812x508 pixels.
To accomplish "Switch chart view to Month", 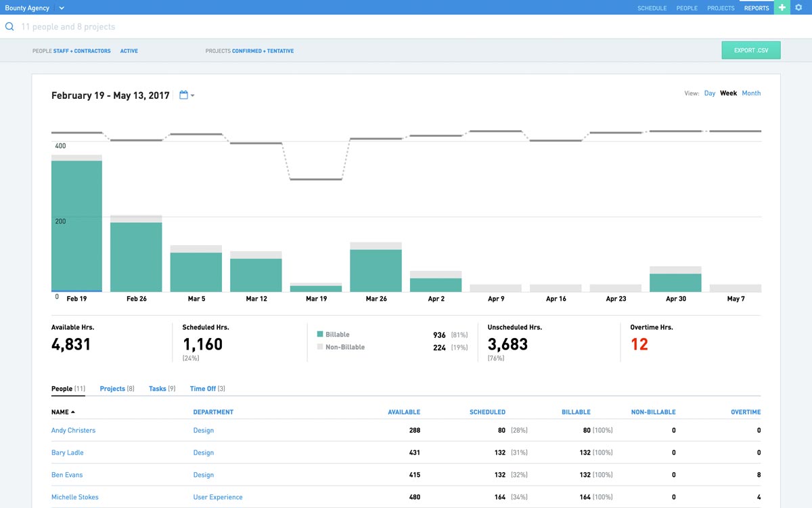I will [x=751, y=93].
